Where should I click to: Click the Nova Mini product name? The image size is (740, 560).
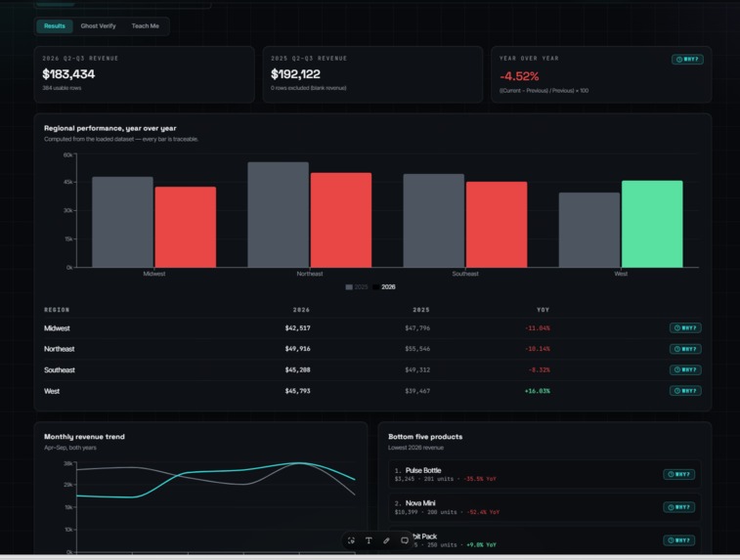pos(420,503)
